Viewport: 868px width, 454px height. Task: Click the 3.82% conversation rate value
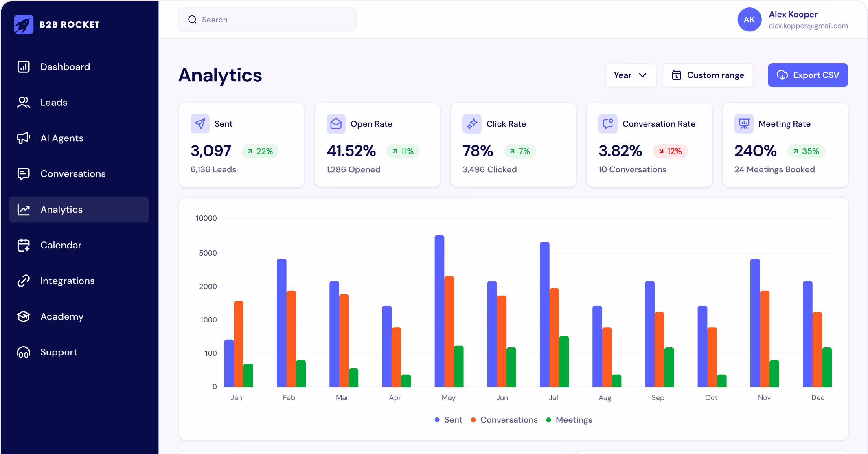point(620,151)
